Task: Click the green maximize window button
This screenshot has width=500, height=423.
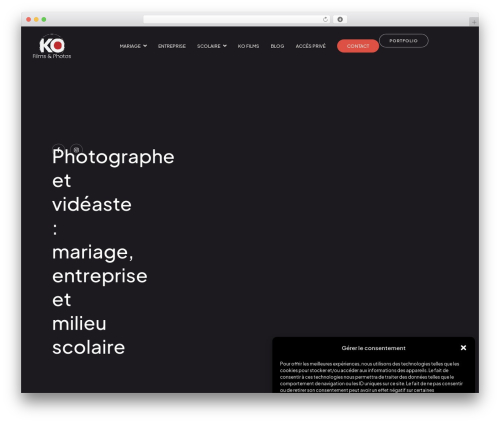Action: [x=44, y=19]
